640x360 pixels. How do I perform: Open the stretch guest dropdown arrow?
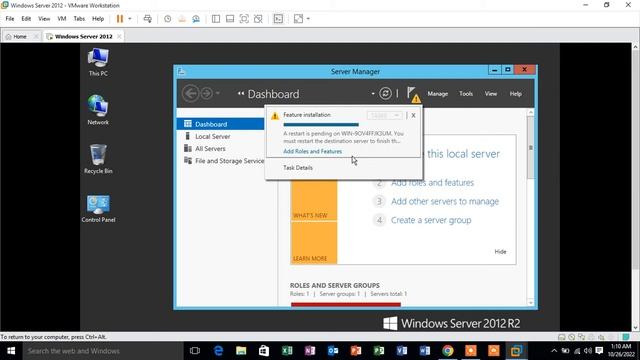point(308,19)
